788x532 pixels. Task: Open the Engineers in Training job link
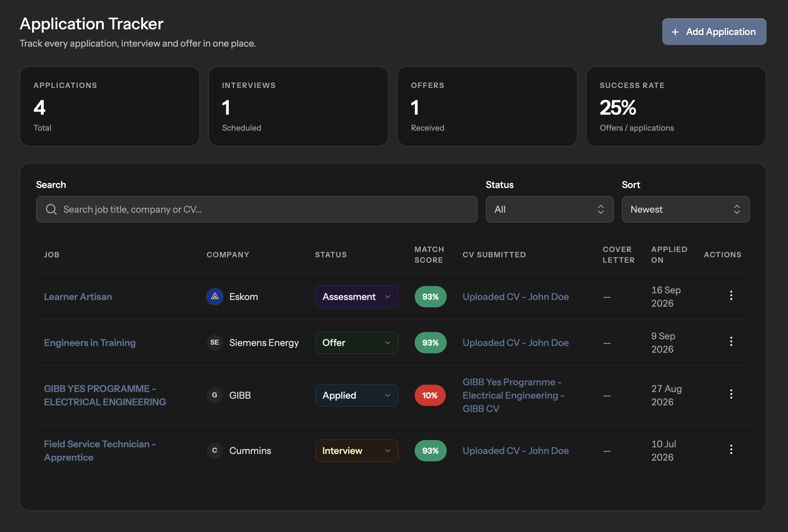[x=90, y=343]
